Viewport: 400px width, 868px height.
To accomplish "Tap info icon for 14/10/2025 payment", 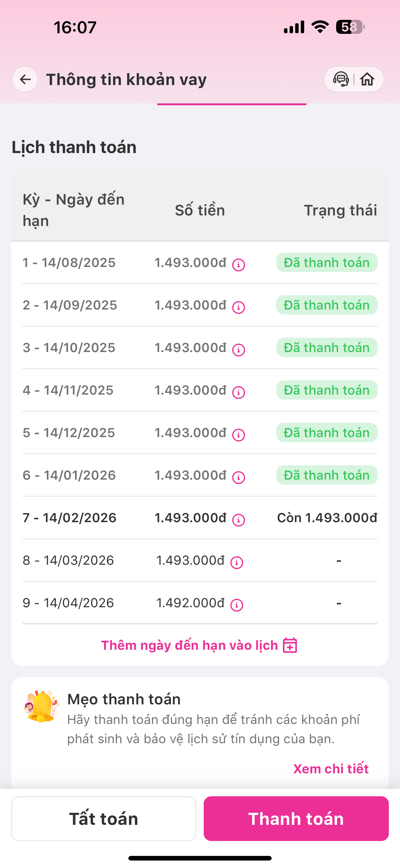I will click(238, 350).
